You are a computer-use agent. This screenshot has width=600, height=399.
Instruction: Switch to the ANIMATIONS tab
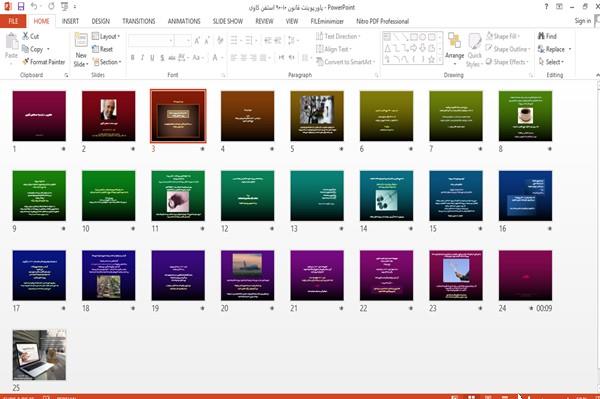[x=184, y=21]
